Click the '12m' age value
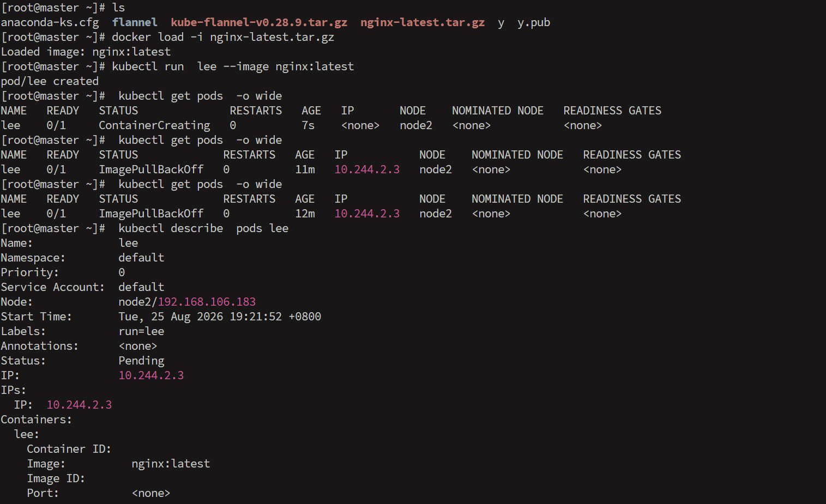826x504 pixels. click(x=305, y=214)
